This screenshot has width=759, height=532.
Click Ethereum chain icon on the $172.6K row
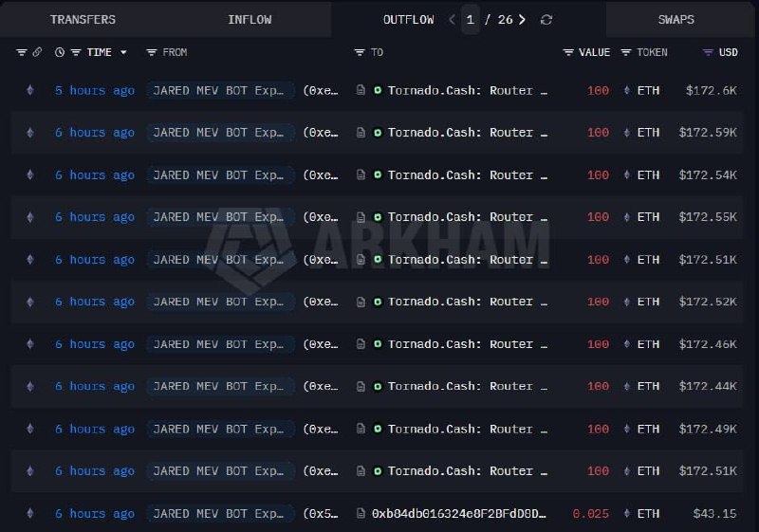point(30,90)
